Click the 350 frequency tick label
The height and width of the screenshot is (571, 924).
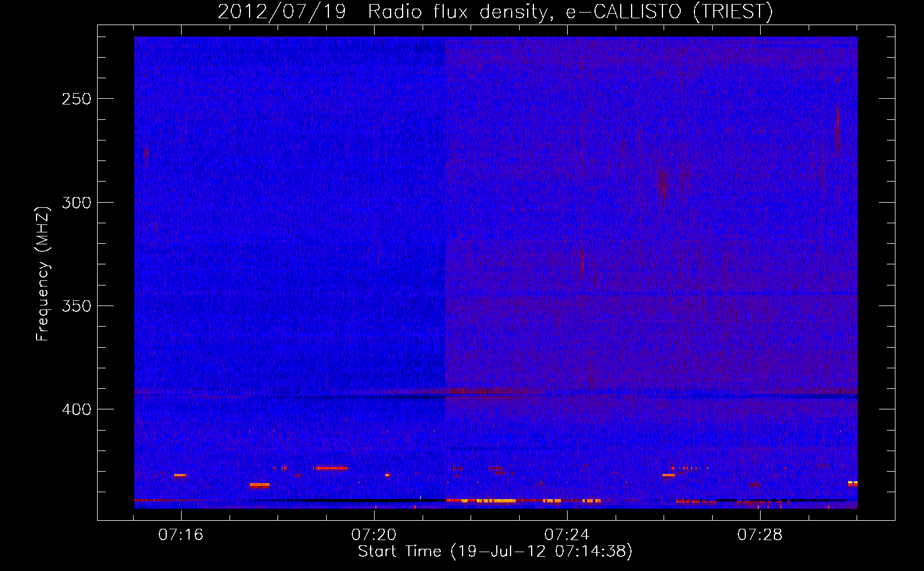[77, 306]
